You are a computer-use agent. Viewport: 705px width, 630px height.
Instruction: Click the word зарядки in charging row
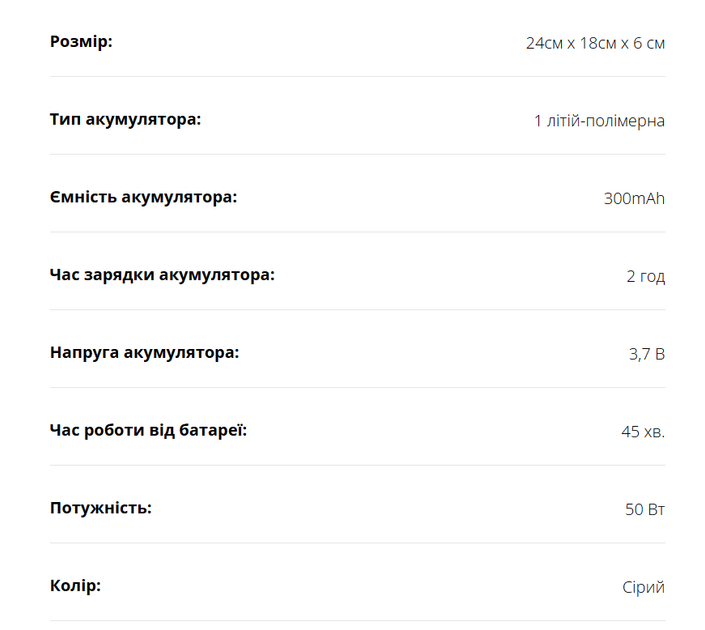point(119,276)
